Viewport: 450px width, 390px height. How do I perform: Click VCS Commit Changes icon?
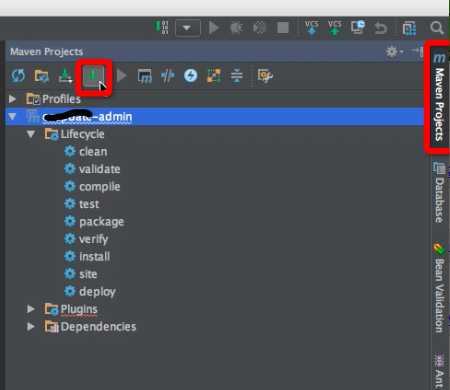tap(334, 28)
